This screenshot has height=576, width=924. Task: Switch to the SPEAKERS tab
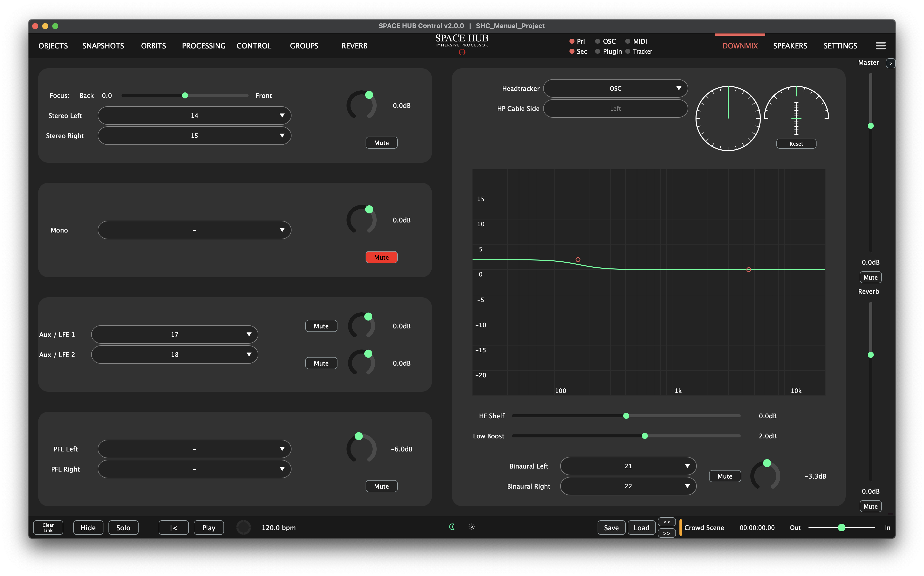pos(790,45)
